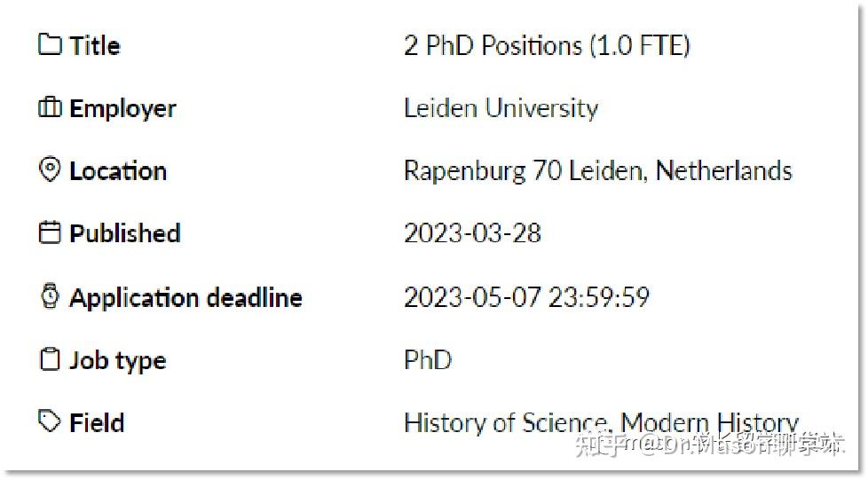The height and width of the screenshot is (480, 868).
Task: Click the map pin icon beside Location
Action: pos(50,169)
